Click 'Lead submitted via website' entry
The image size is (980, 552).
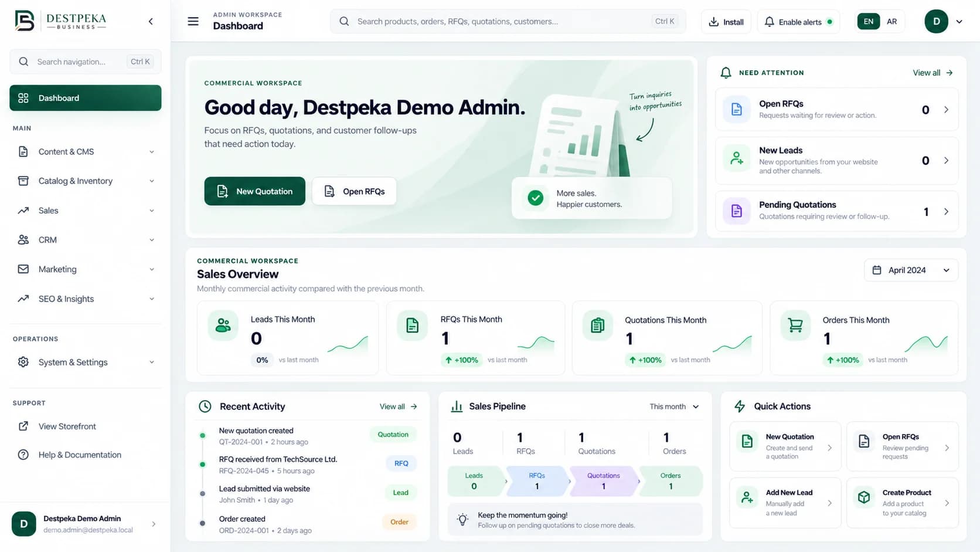click(x=264, y=489)
